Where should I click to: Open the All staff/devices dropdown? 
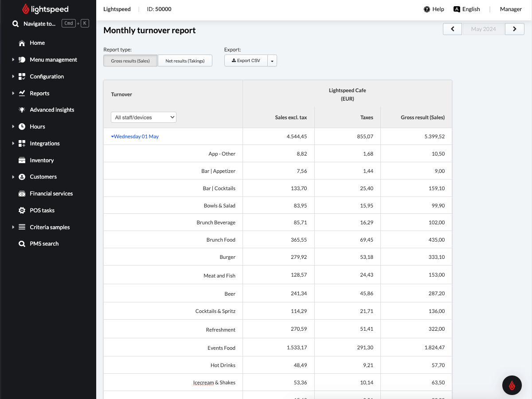pyautogui.click(x=144, y=117)
